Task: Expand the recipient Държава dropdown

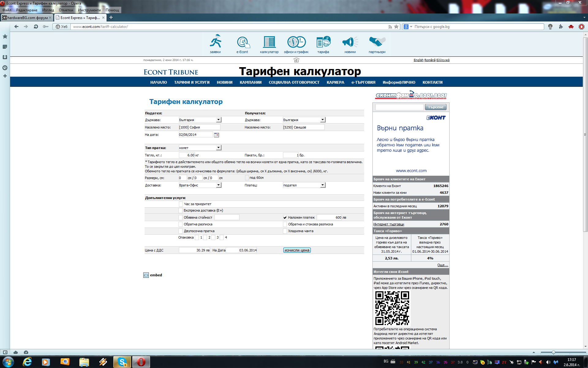Action: click(x=322, y=120)
